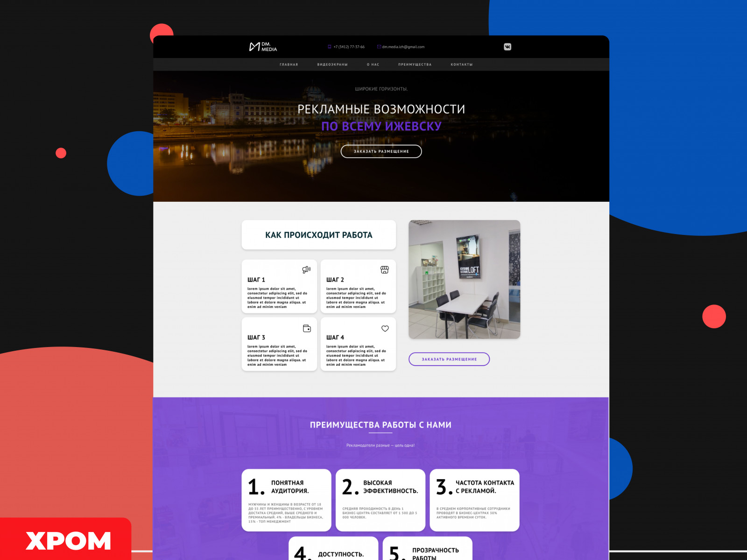Click the description under ЧАСТОТА КОНТАКТА С РЕКЛАМОЙ
The image size is (747, 560).
pyautogui.click(x=473, y=513)
